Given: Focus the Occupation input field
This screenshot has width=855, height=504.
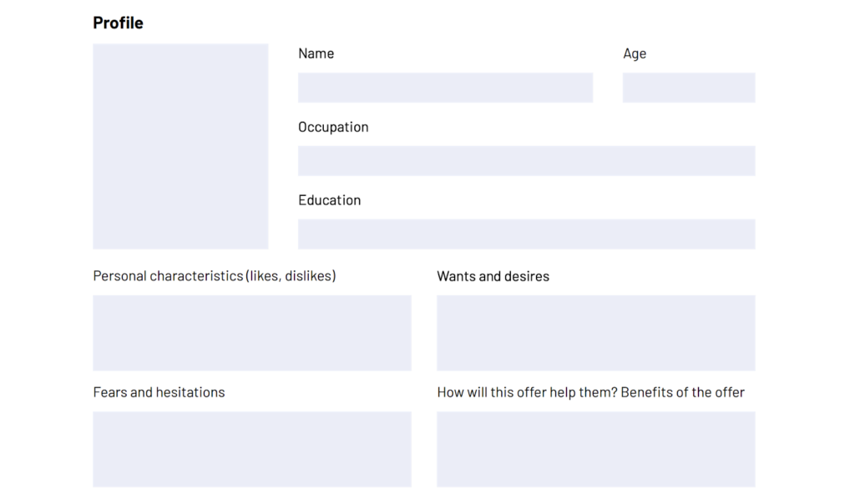Looking at the screenshot, I should 526,161.
